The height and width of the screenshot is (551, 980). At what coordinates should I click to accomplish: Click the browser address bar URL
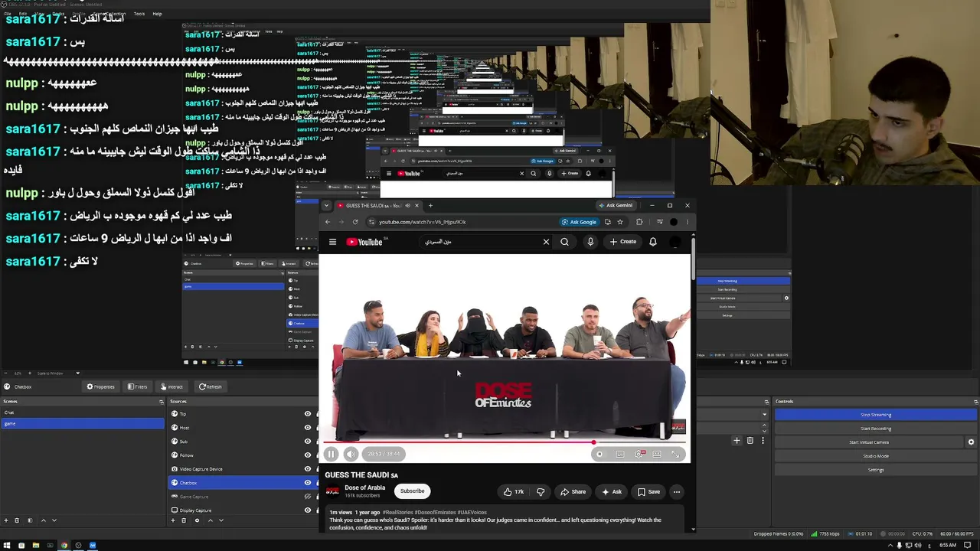[x=422, y=222]
